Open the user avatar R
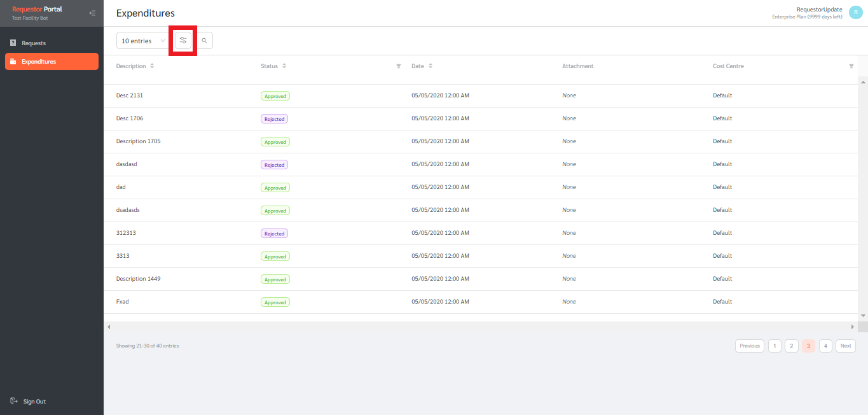 (x=855, y=13)
